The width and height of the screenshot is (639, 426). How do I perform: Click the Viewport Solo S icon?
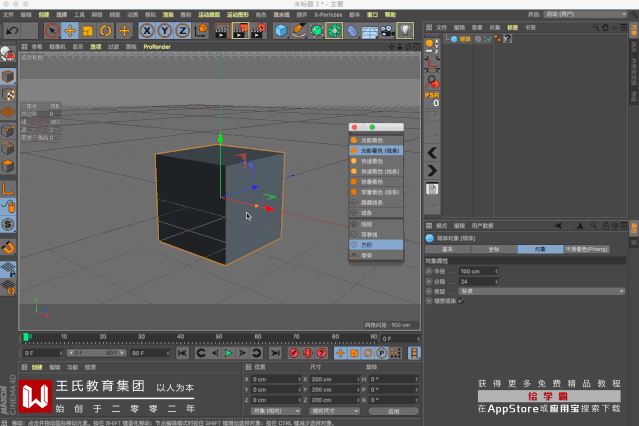tap(8, 225)
